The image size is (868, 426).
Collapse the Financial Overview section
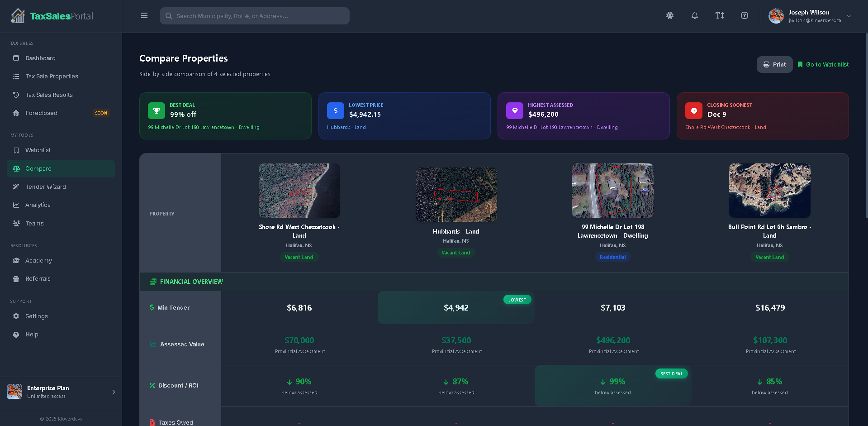pyautogui.click(x=191, y=281)
